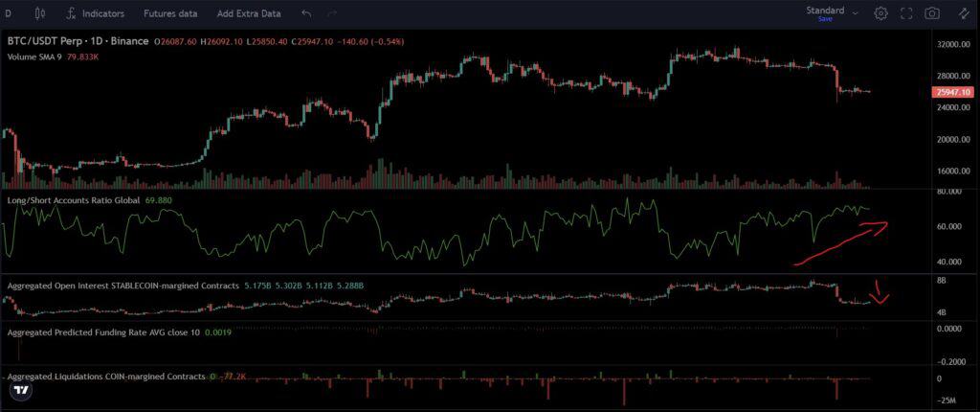Click the open interest value 5.175B

pyautogui.click(x=256, y=286)
